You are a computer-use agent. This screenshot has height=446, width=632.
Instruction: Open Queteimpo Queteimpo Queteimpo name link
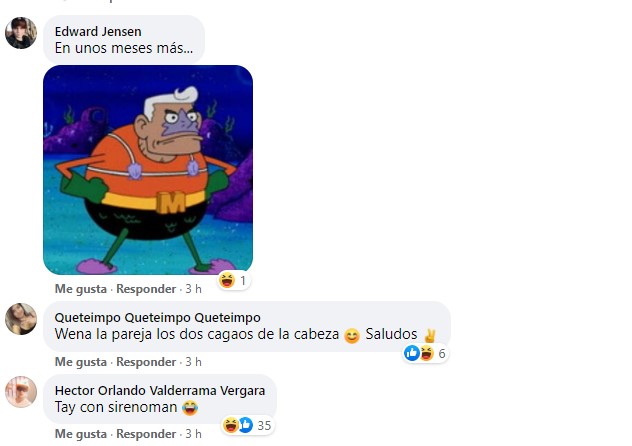coord(158,317)
